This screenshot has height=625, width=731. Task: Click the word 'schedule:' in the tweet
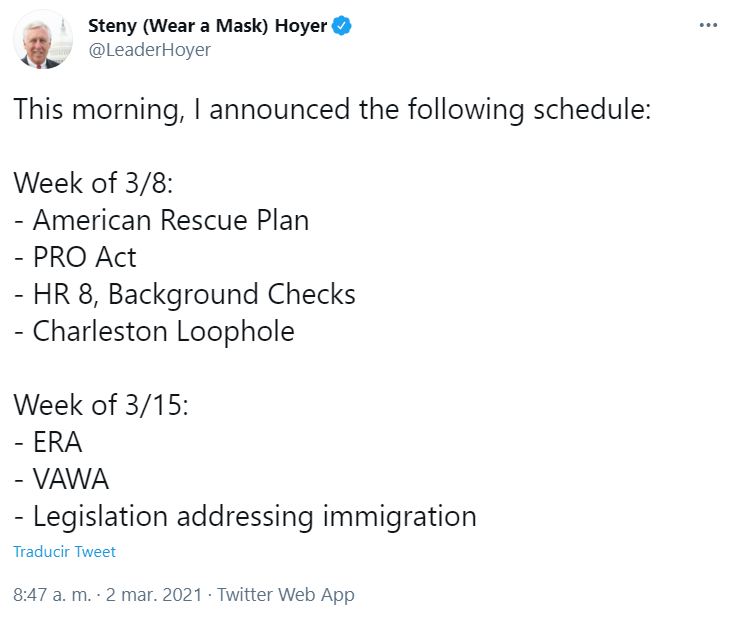pos(592,109)
